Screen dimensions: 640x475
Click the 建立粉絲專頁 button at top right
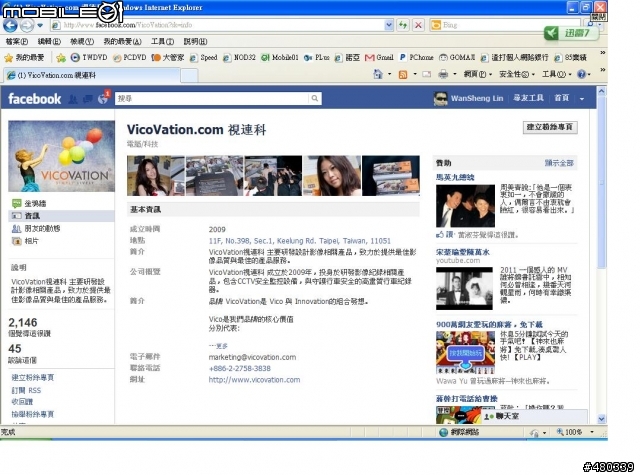(x=550, y=127)
